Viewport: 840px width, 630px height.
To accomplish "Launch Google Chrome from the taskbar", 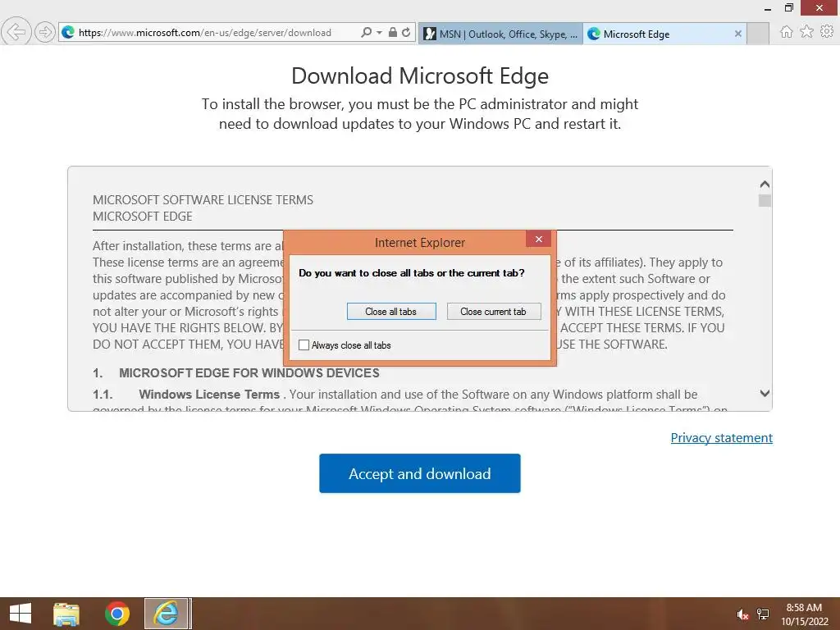I will 116,614.
